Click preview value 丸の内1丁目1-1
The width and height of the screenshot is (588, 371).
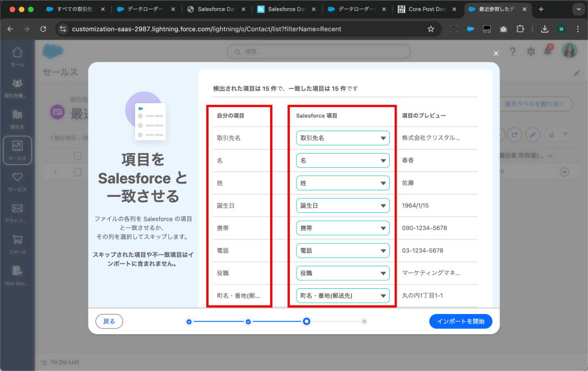point(422,296)
